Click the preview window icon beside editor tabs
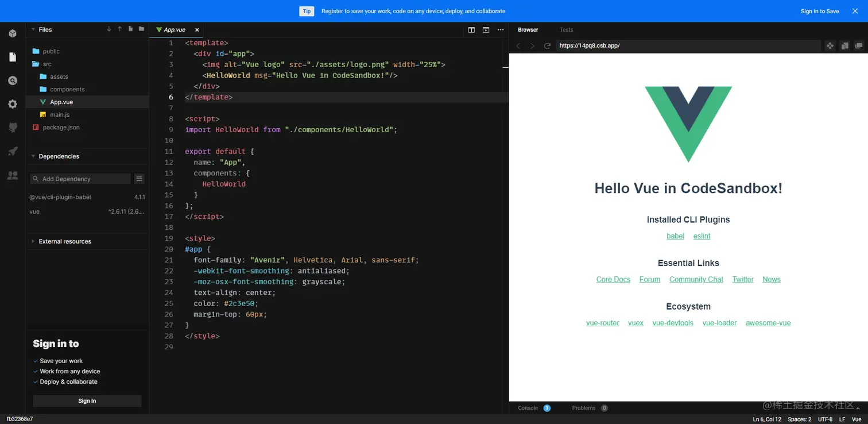This screenshot has width=868, height=424. click(486, 30)
